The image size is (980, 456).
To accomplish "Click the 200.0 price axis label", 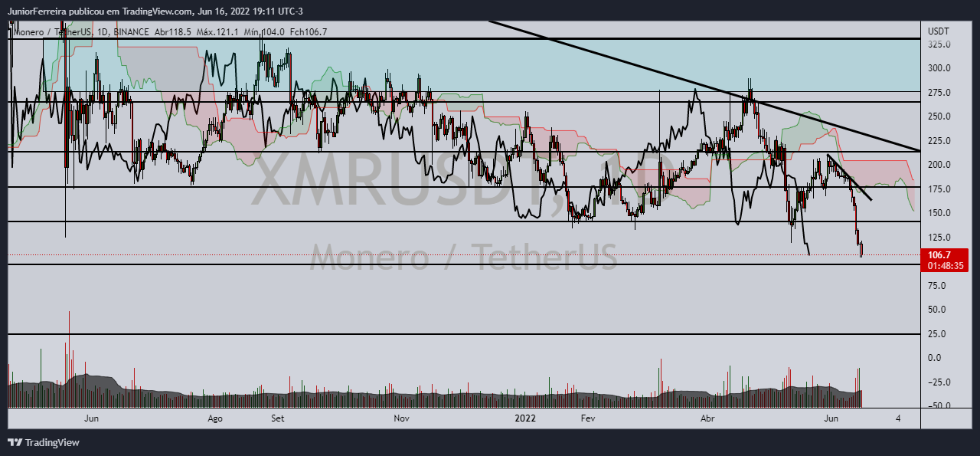I will 939,165.
